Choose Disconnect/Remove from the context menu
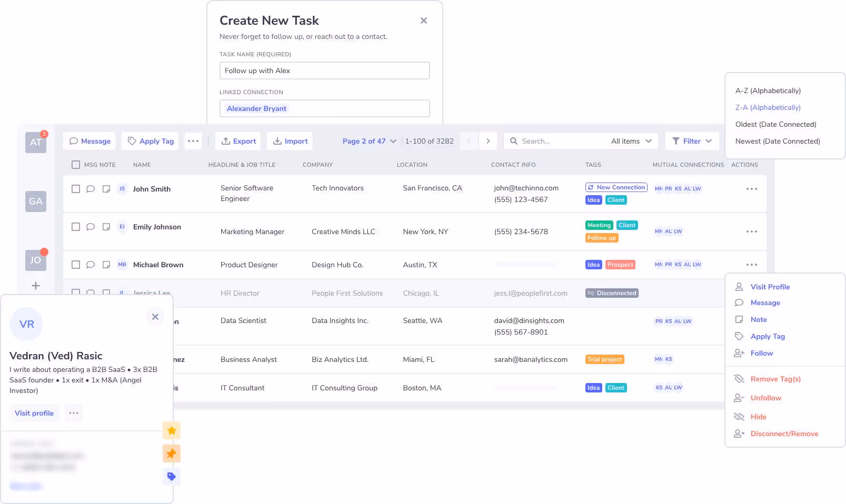The height and width of the screenshot is (504, 846). pyautogui.click(x=784, y=434)
